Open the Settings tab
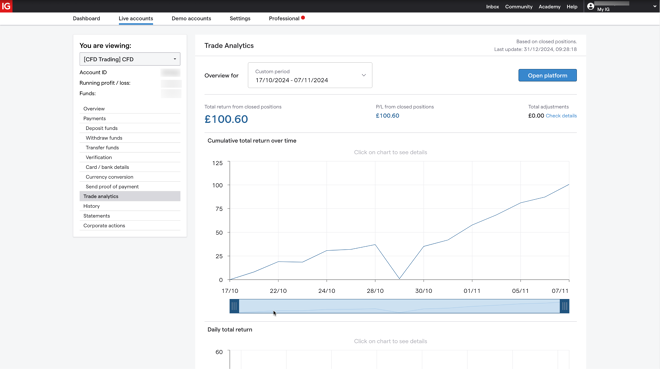660x369 pixels. pos(240,19)
